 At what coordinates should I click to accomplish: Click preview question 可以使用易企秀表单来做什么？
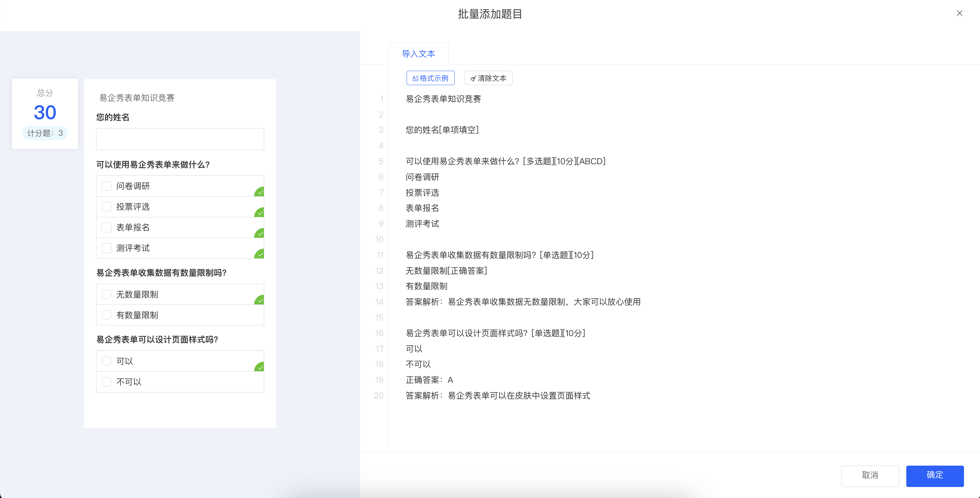point(153,165)
